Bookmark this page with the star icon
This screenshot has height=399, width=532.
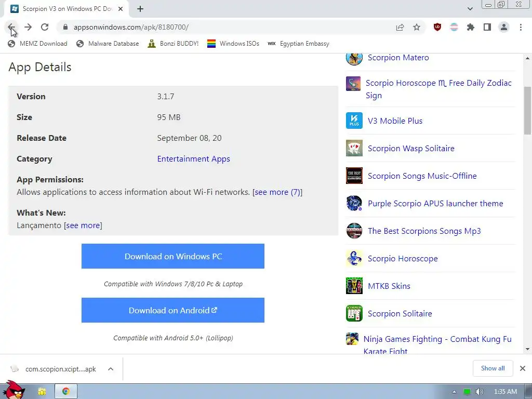(x=417, y=27)
